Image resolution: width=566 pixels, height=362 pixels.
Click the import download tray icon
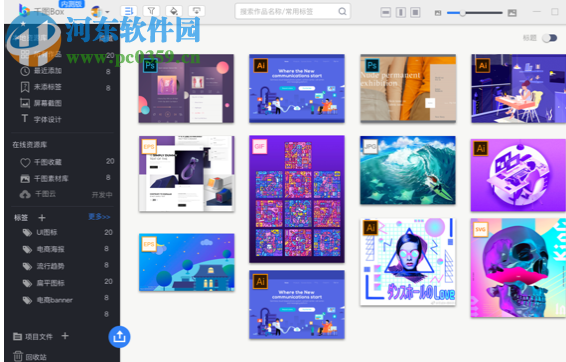coord(196,11)
